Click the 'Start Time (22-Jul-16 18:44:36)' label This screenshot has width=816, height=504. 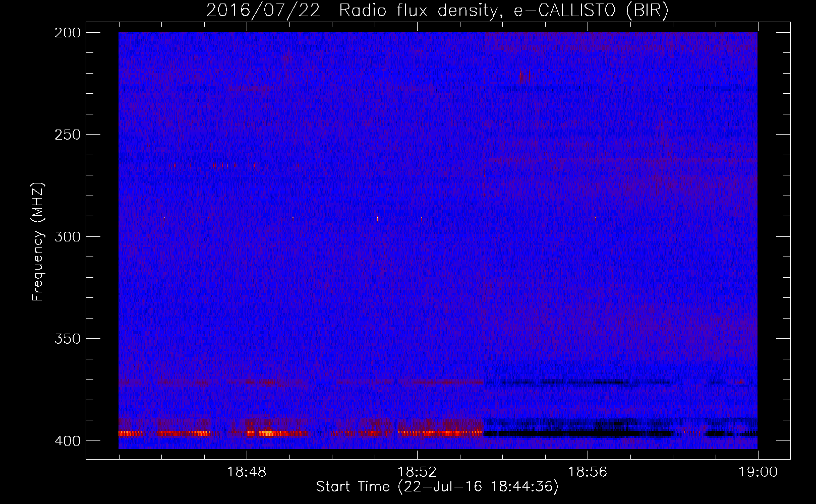[437, 487]
